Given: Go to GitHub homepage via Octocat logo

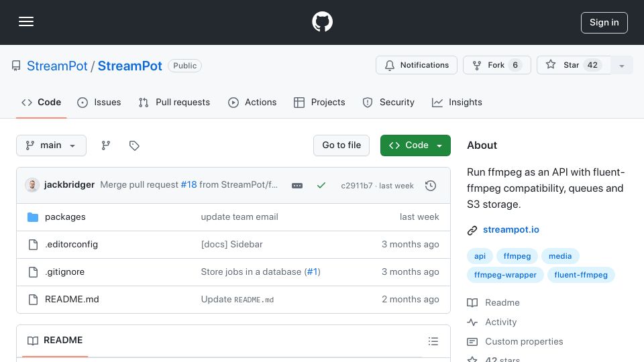Looking at the screenshot, I should point(322,21).
